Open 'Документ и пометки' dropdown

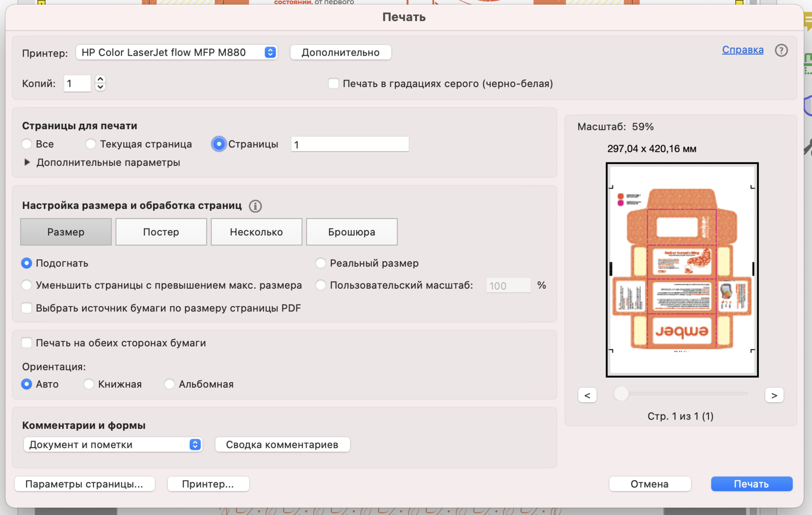pos(113,444)
